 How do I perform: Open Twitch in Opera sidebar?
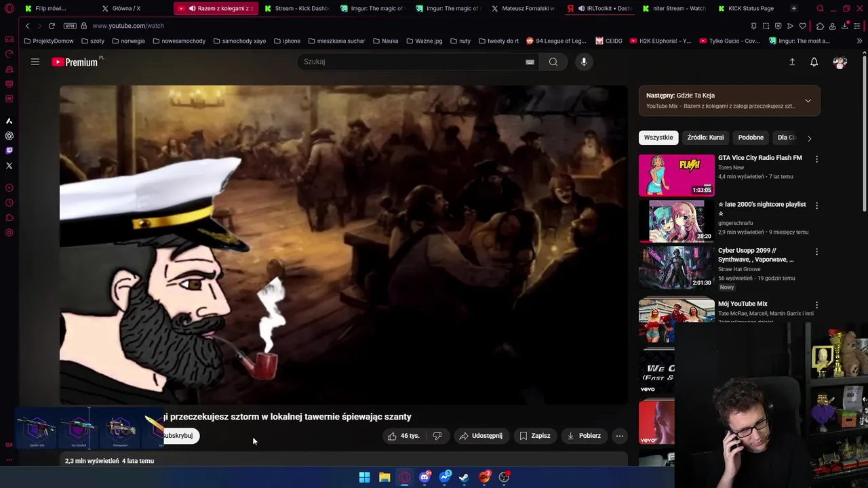[x=9, y=150]
